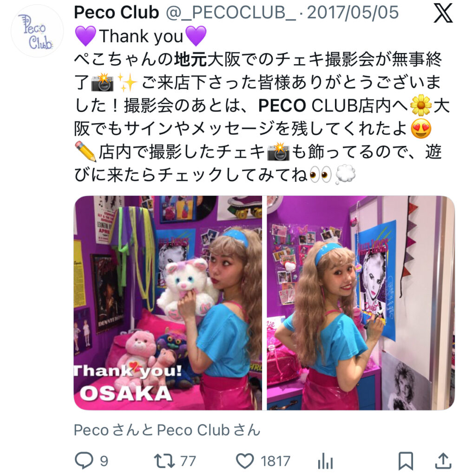The width and height of the screenshot is (466, 476).
Task: Open the reply comment icon
Action: [84, 460]
